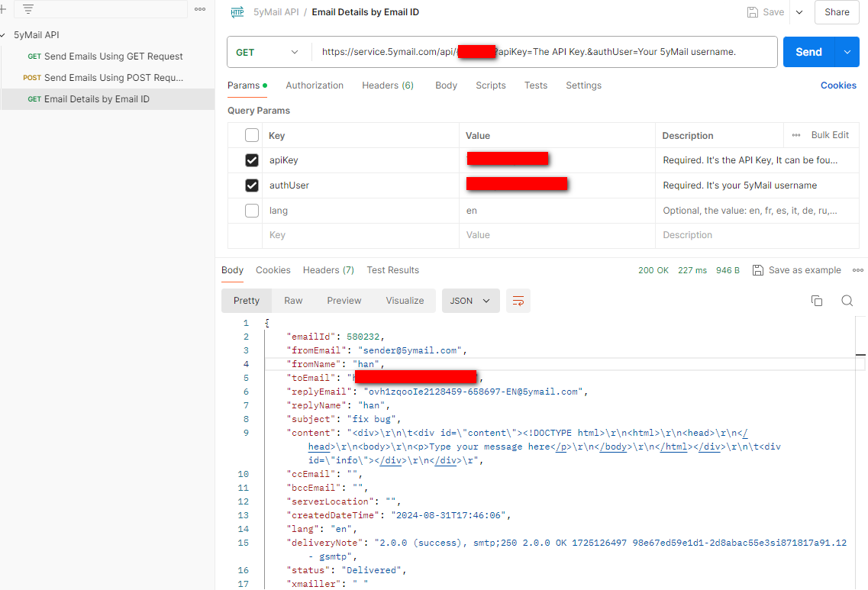Click the emailId value 580232
868x590 pixels.
pos(363,337)
